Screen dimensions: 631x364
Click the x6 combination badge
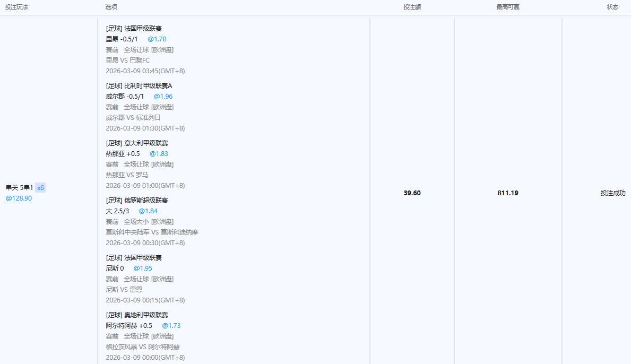coord(41,188)
